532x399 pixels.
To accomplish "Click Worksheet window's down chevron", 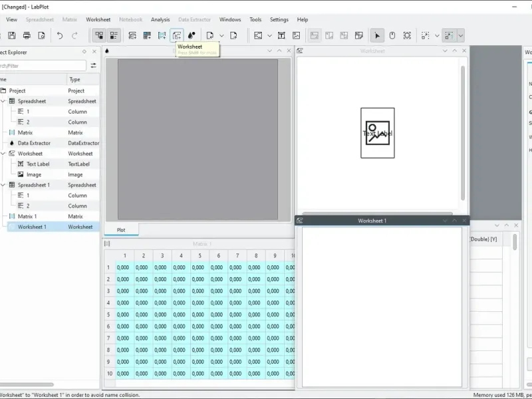I will click(x=445, y=51).
